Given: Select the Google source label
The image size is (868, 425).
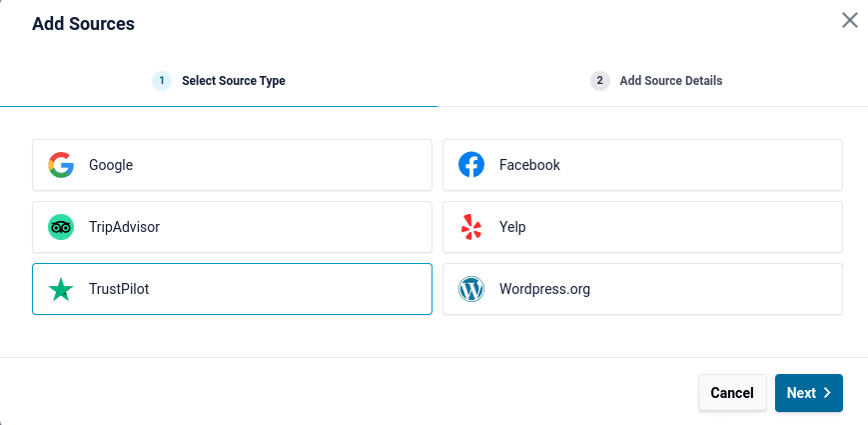Looking at the screenshot, I should pos(111,165).
